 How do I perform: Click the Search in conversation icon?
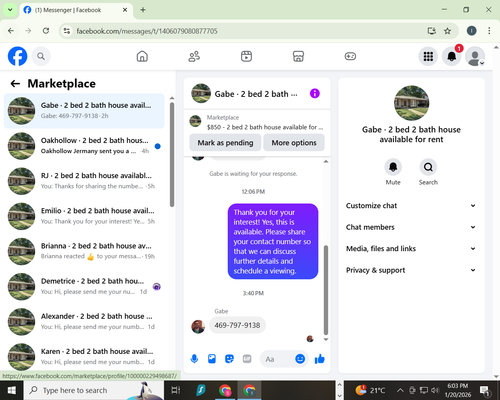coord(428,167)
